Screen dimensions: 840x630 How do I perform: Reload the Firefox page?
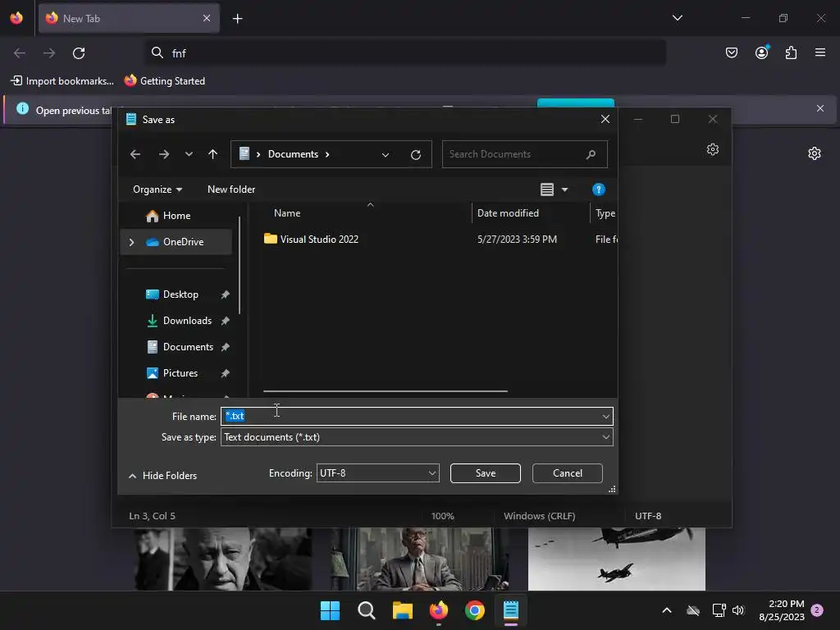[79, 53]
